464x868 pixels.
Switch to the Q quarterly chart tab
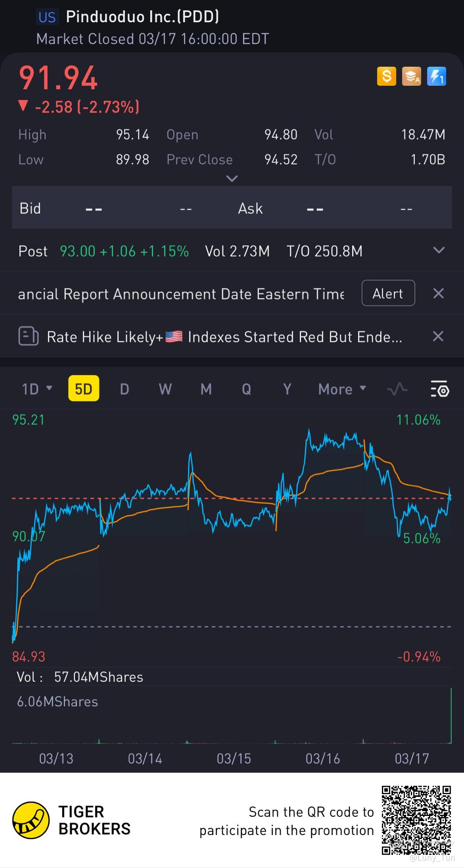[x=247, y=389]
